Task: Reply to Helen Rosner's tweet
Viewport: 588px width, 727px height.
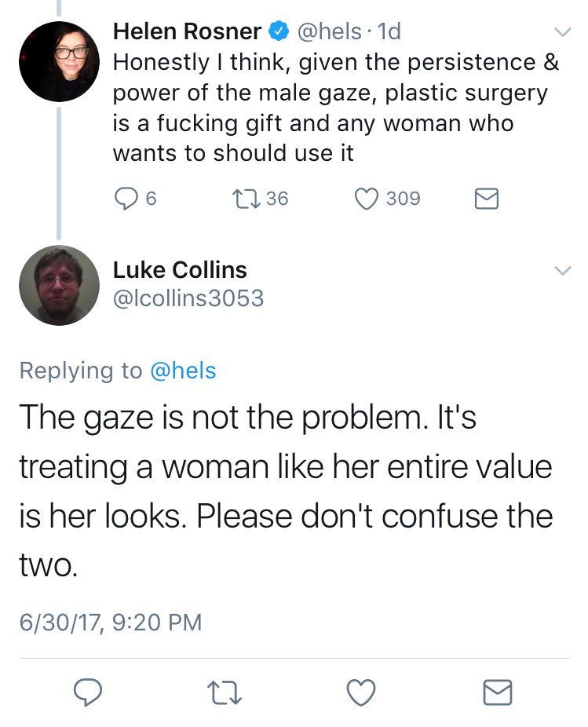Action: pyautogui.click(x=127, y=199)
